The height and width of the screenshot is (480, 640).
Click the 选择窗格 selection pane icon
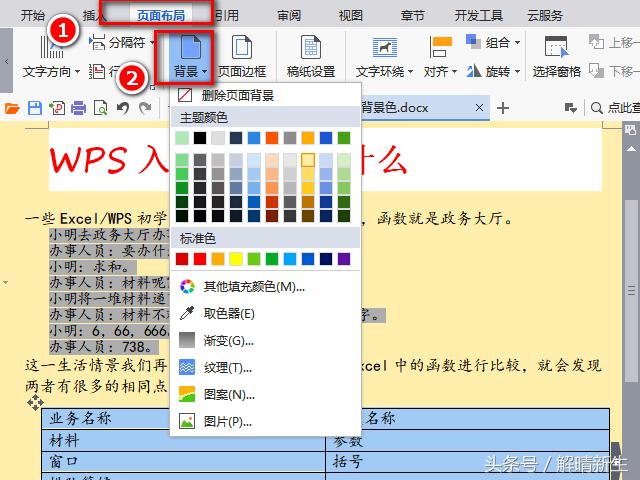(x=557, y=47)
